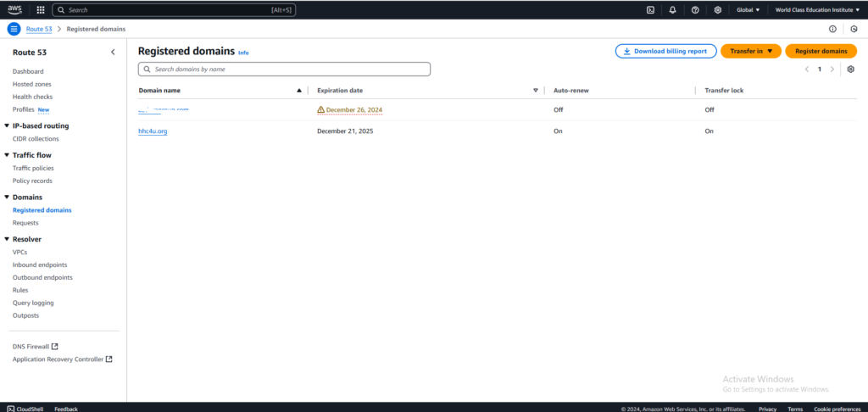This screenshot has height=412, width=868.
Task: Collapse IP-based routing section
Action: click(x=7, y=125)
